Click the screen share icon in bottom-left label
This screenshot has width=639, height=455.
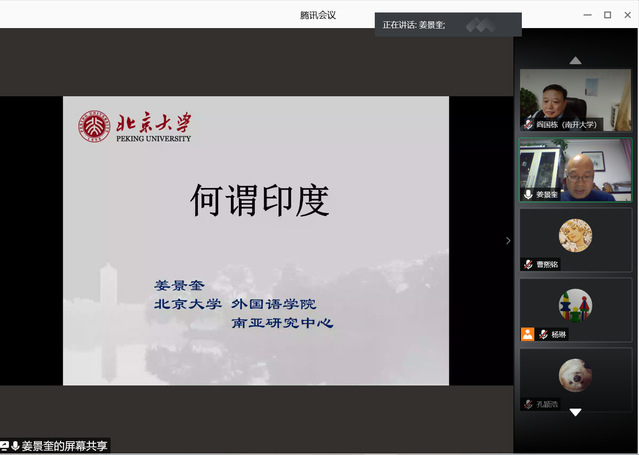(5, 446)
